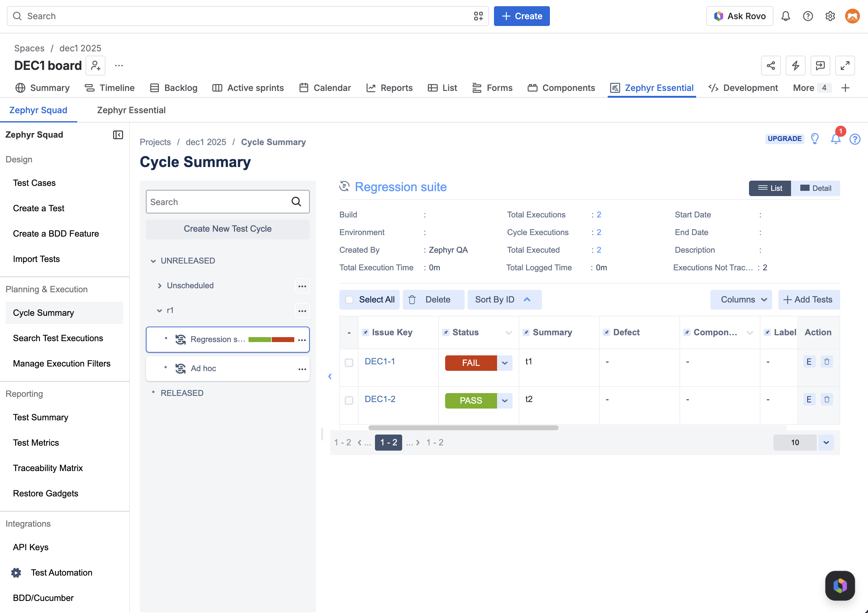Open the Rovo chat floating button
This screenshot has height=613, width=868.
coord(840,585)
